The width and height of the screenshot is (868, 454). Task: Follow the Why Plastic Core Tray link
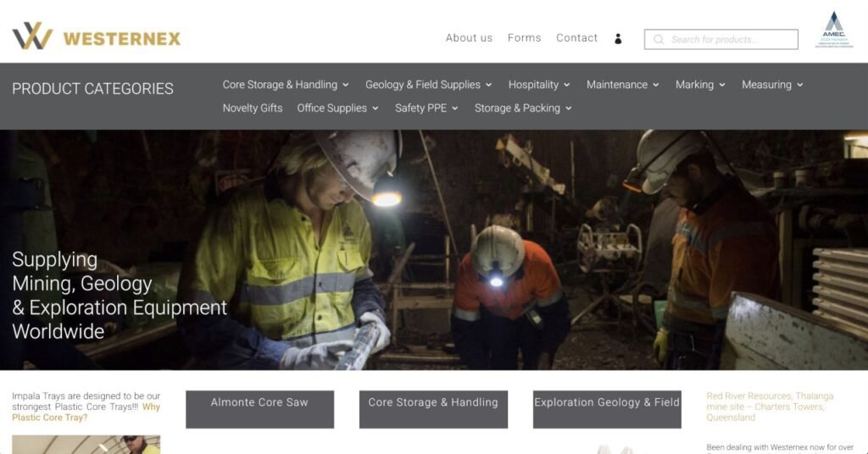pyautogui.click(x=85, y=412)
